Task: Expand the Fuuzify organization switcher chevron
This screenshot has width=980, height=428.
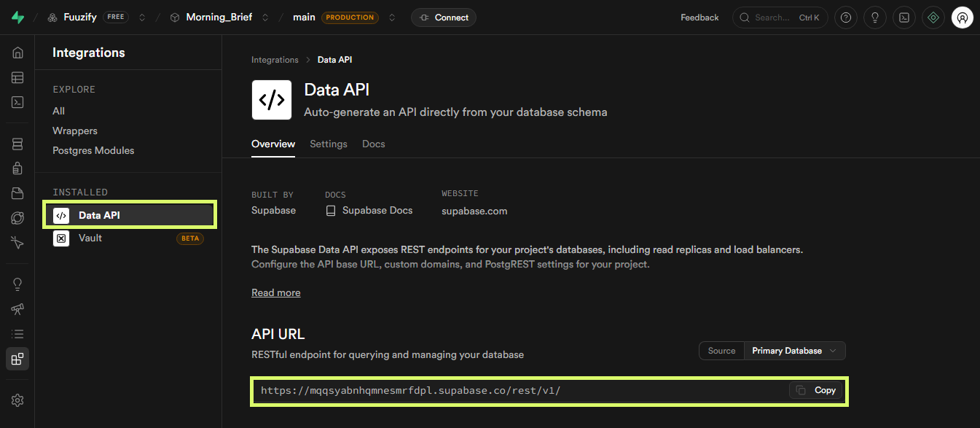Action: 142,17
